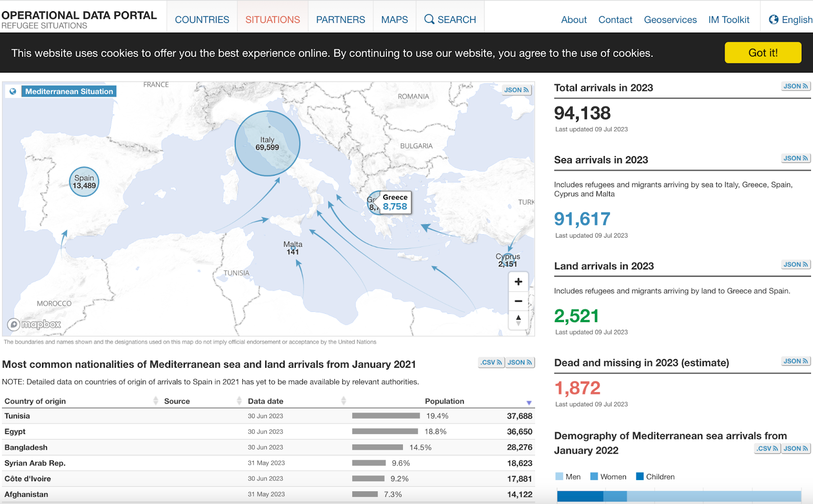Click the globe icon beside Mediterranean Situation

[13, 91]
